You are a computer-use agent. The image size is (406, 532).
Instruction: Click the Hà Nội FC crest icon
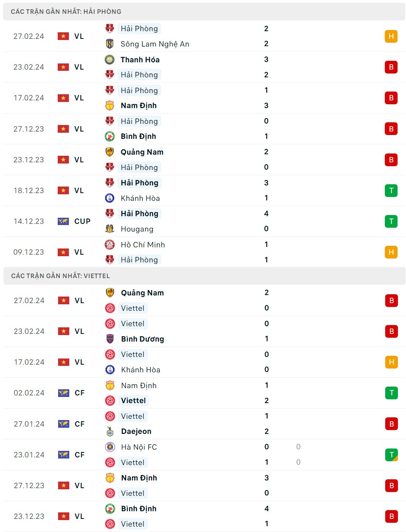[110, 447]
